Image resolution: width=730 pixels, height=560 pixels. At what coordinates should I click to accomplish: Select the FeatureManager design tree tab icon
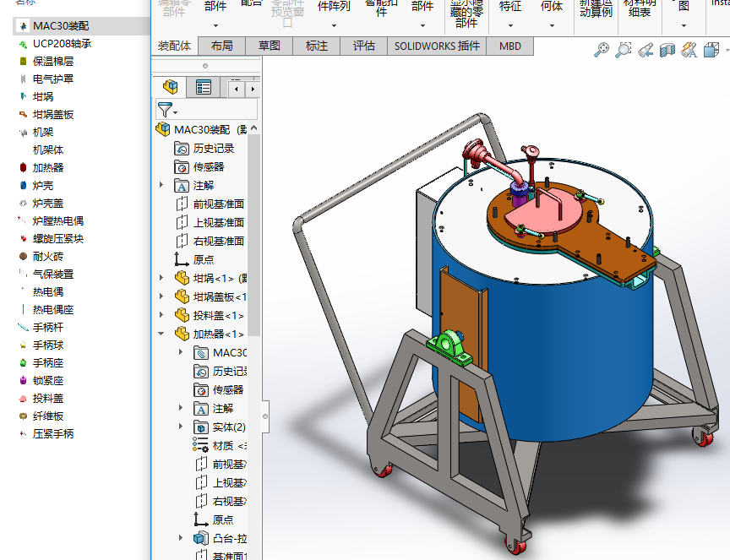(x=172, y=87)
